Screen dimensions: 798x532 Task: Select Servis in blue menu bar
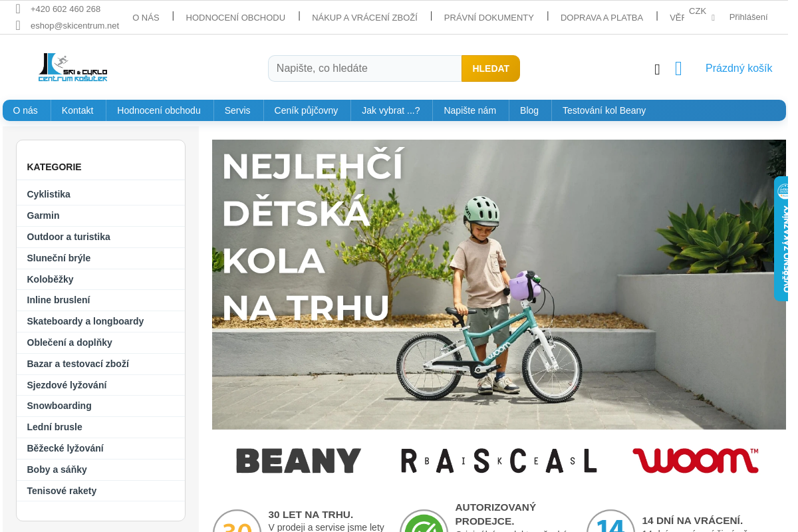[x=237, y=110]
